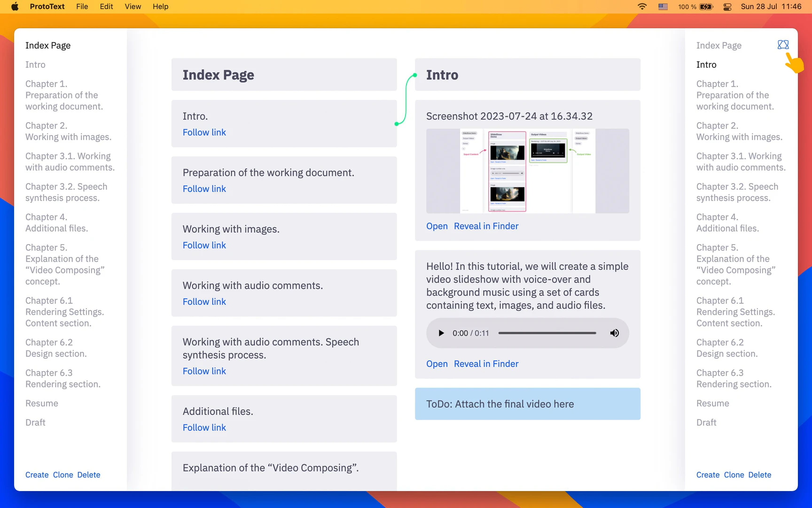Click Delete in right sidebar
The image size is (812, 508).
(759, 475)
